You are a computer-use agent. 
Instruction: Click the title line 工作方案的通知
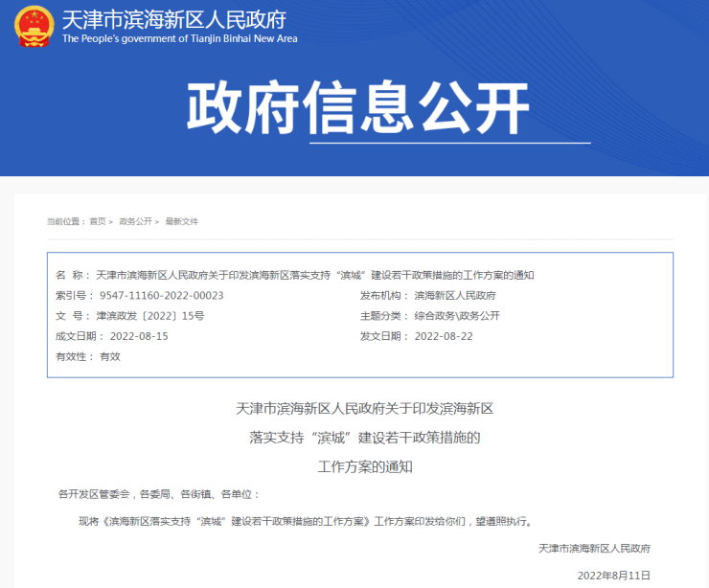tap(364, 466)
